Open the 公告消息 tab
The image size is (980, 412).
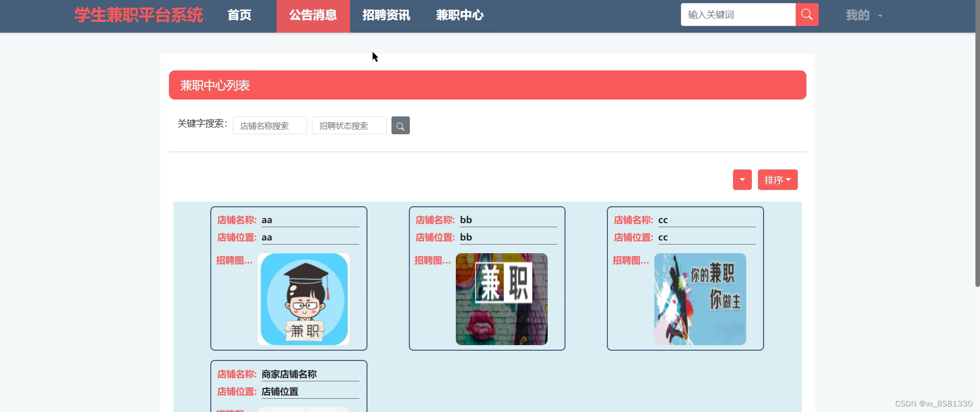[313, 15]
